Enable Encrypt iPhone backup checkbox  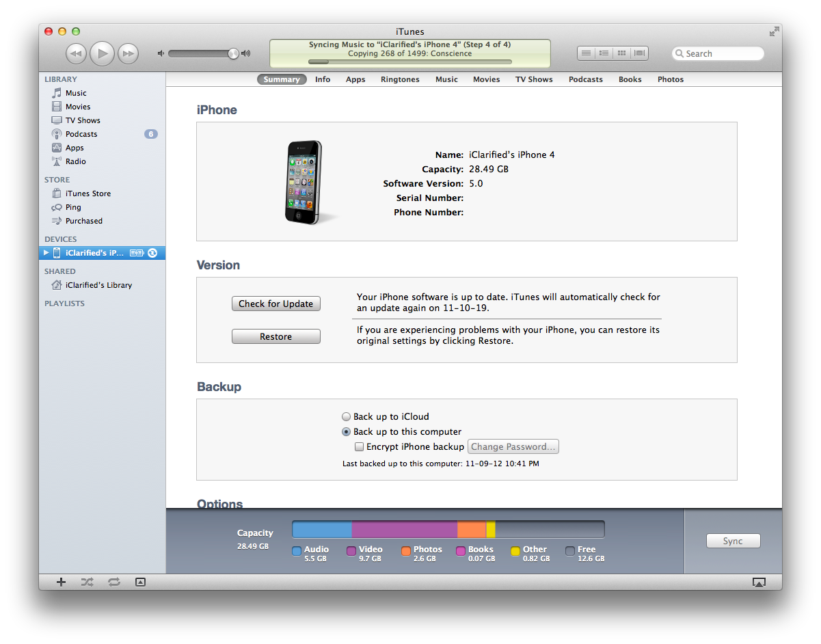pos(359,447)
